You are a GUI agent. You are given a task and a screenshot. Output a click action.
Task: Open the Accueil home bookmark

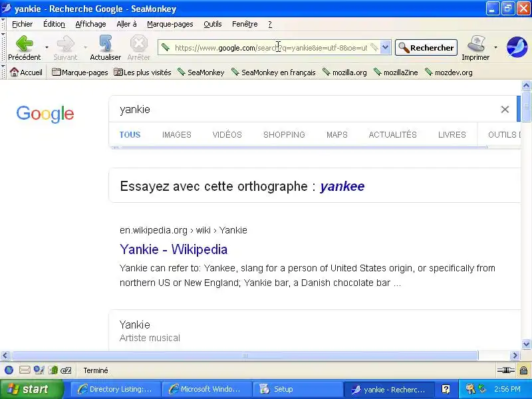click(x=26, y=72)
